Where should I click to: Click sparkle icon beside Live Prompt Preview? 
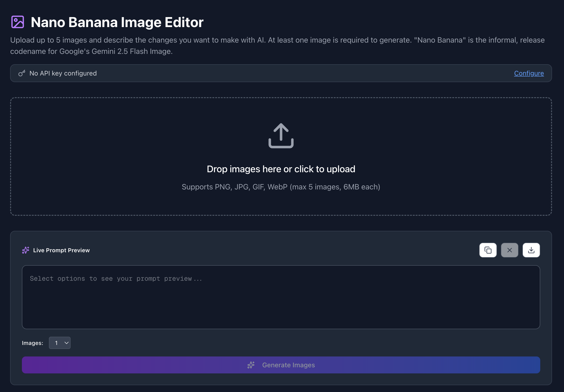(x=26, y=250)
